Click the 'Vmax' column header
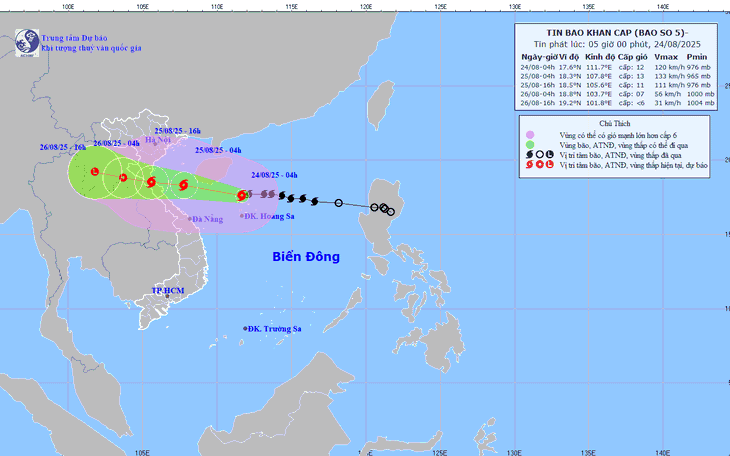Screen dimensions: 730x456 [664, 57]
